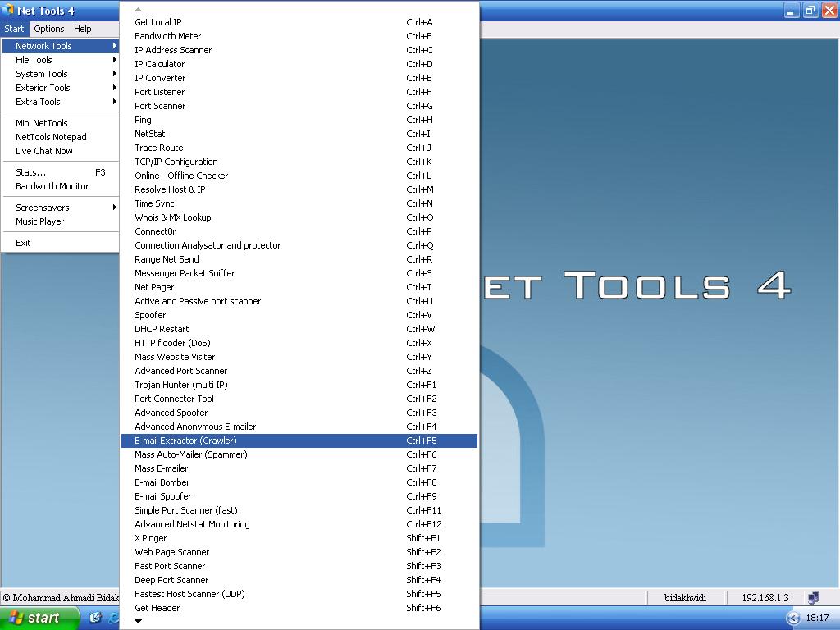This screenshot has height=630, width=840.
Task: Click the Net Tools 4 title bar icon
Action: (8, 11)
